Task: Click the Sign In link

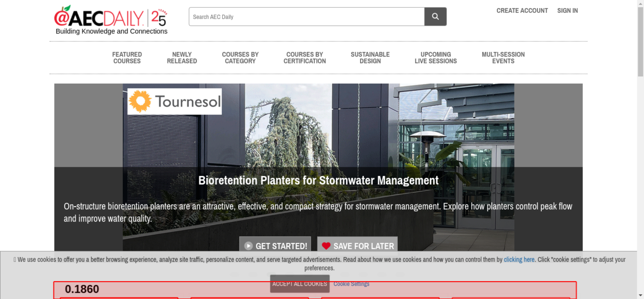Action: 567,11
